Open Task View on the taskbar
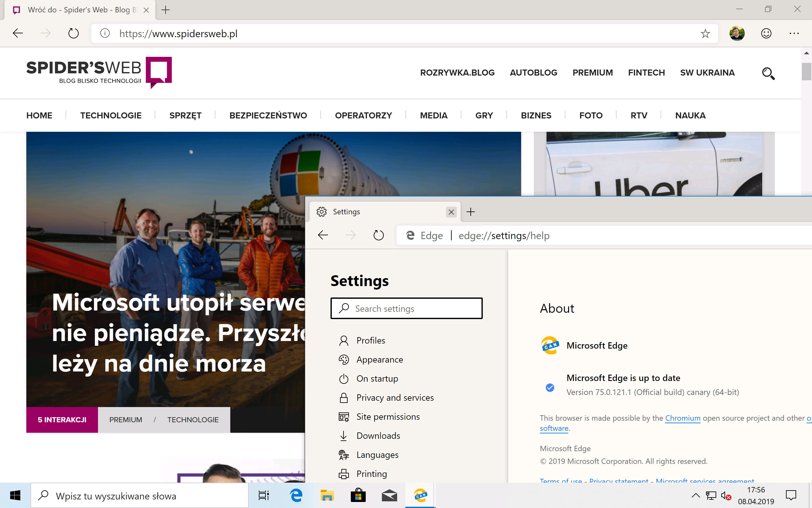This screenshot has height=508, width=812. 264,495
